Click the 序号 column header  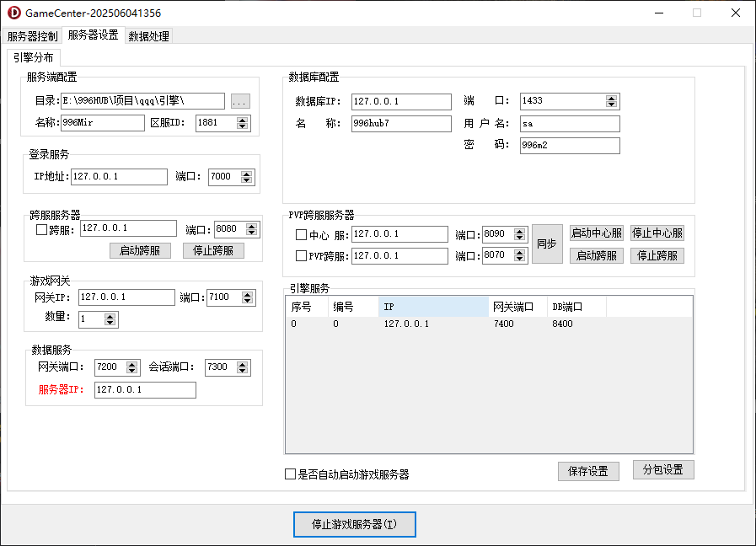point(307,307)
